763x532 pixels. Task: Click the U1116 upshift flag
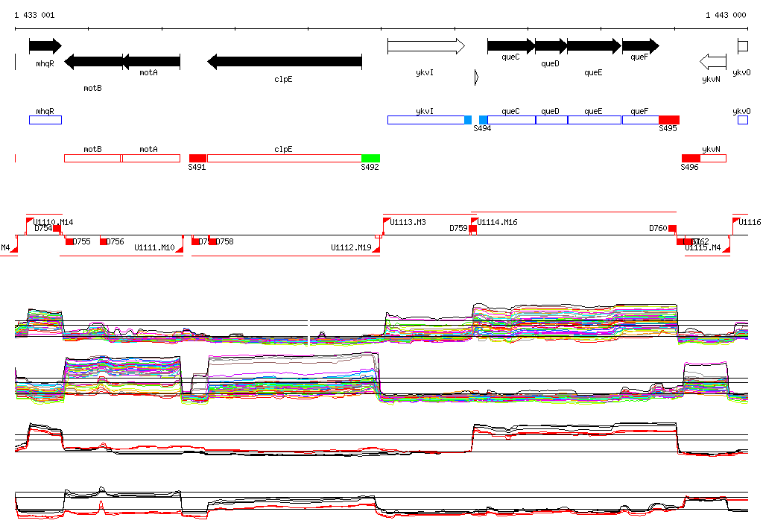point(736,221)
